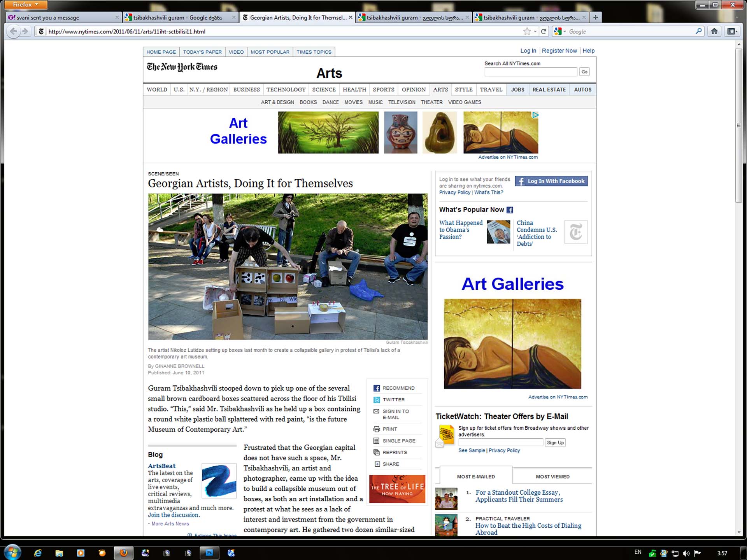Go back using the Firefox back arrow
This screenshot has height=560, width=747.
[x=13, y=31]
